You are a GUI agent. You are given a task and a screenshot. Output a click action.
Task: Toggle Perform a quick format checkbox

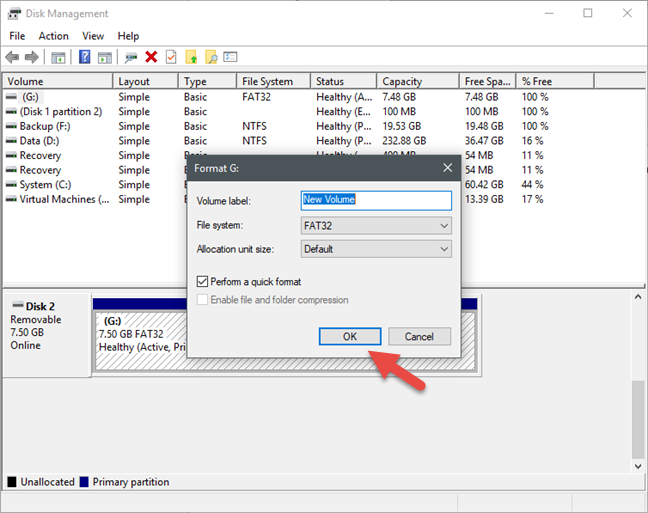(x=202, y=282)
